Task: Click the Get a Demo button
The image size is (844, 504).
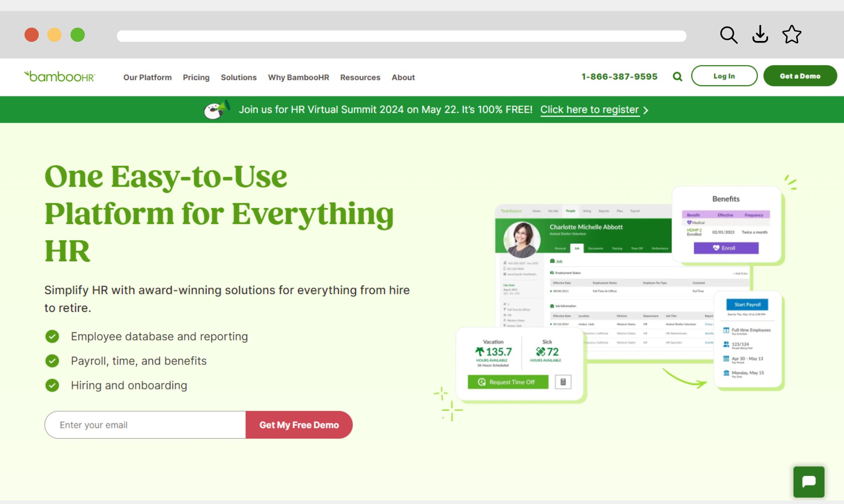Action: (800, 76)
